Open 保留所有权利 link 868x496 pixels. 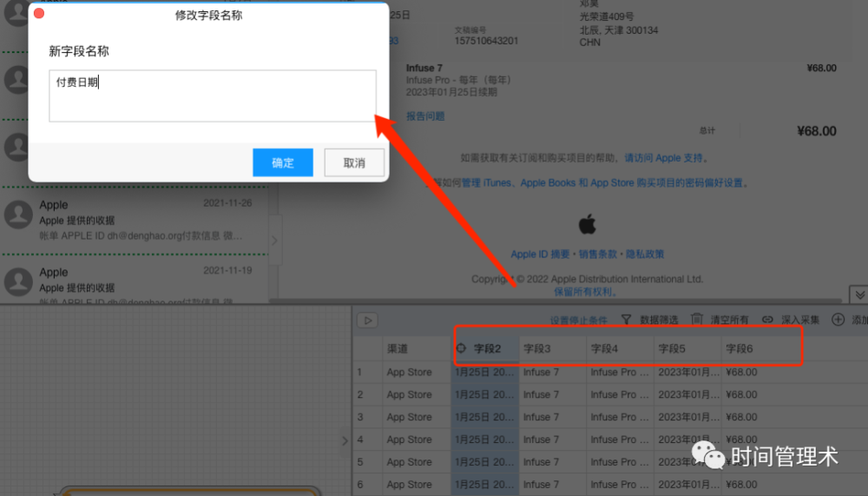583,292
